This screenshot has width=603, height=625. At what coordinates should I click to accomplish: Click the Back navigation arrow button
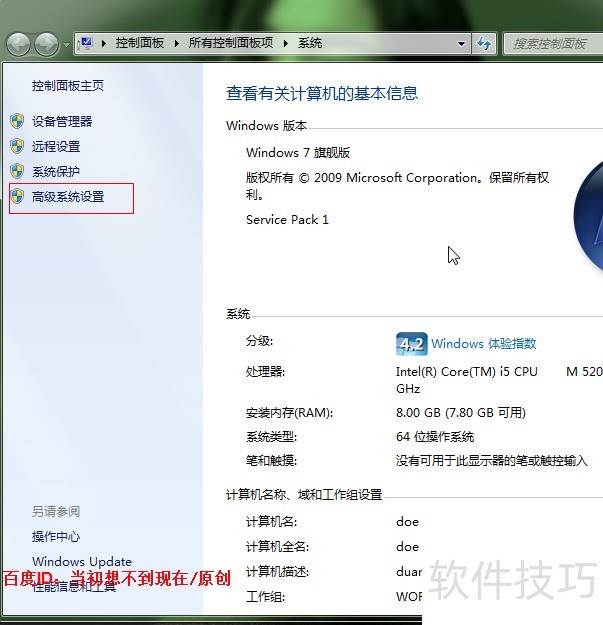point(18,44)
